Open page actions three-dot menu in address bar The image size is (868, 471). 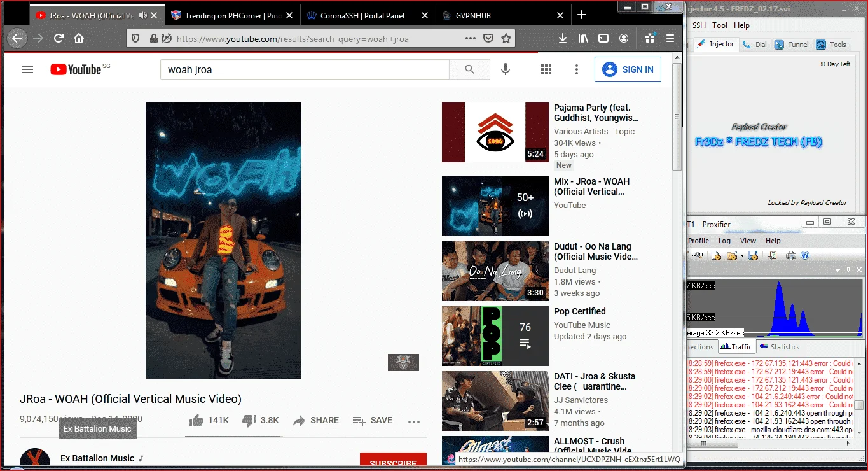[x=470, y=39]
